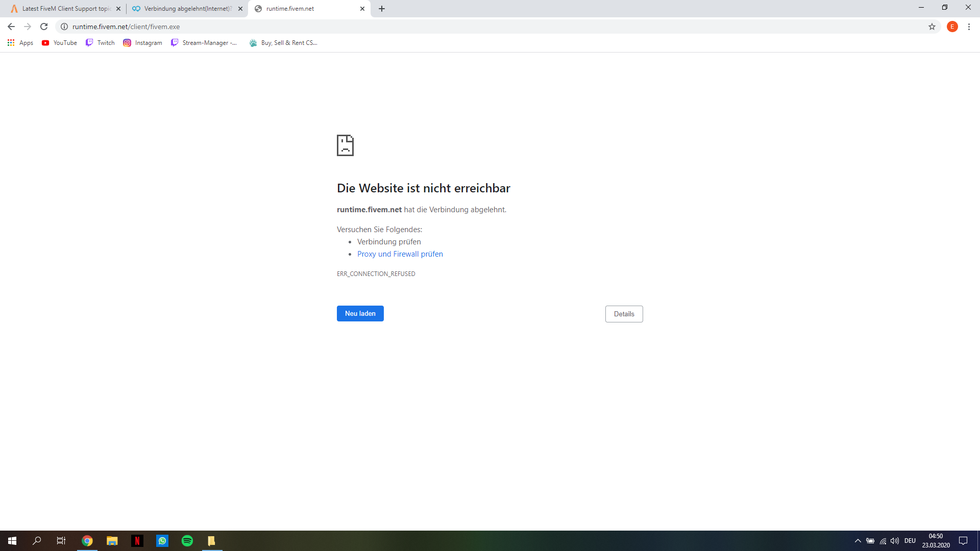Show hidden system tray icons
This screenshot has height=551, width=980.
click(x=857, y=541)
